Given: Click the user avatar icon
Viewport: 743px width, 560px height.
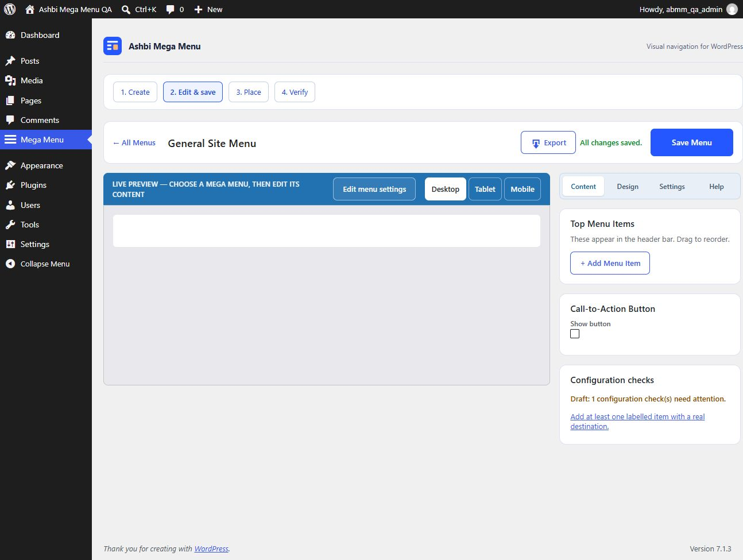Looking at the screenshot, I should [x=732, y=9].
